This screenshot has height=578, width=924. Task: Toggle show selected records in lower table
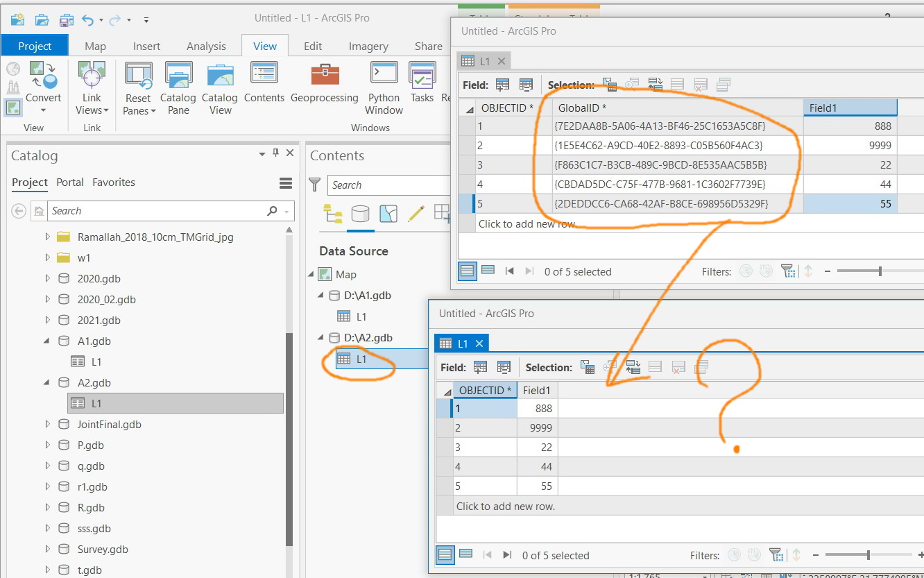(466, 554)
